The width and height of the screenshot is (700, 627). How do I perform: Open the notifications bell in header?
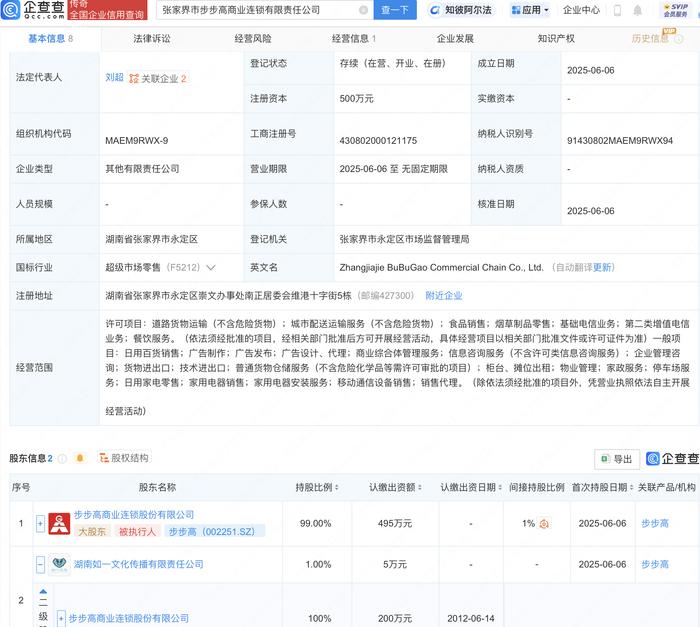pos(638,10)
